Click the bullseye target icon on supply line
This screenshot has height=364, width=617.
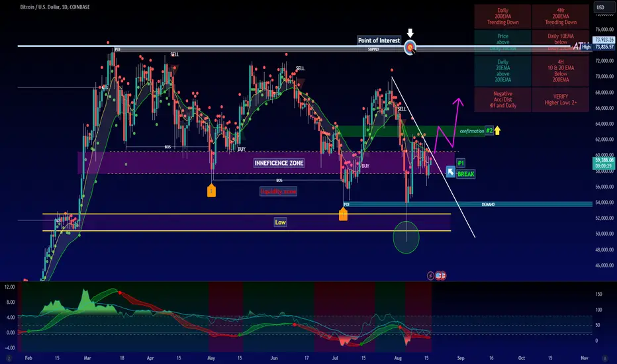410,48
